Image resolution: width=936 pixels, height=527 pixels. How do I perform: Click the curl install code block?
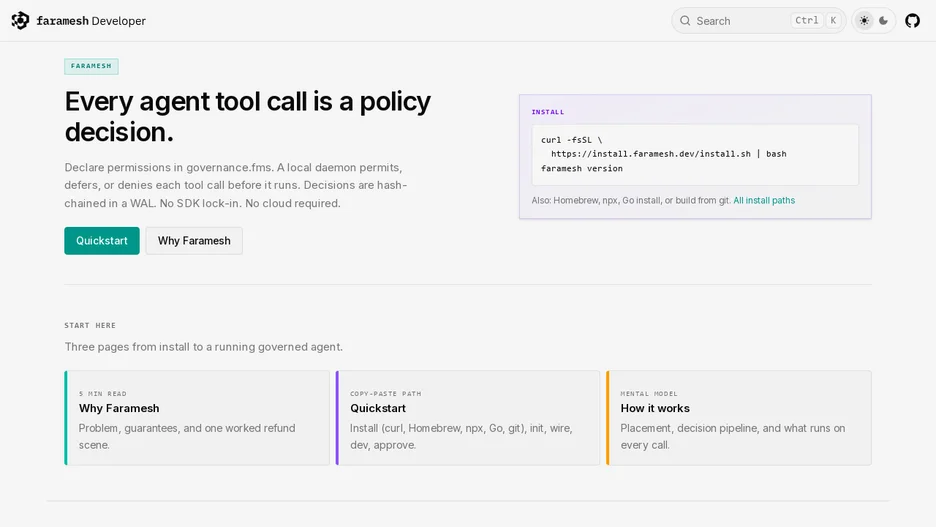[695, 155]
